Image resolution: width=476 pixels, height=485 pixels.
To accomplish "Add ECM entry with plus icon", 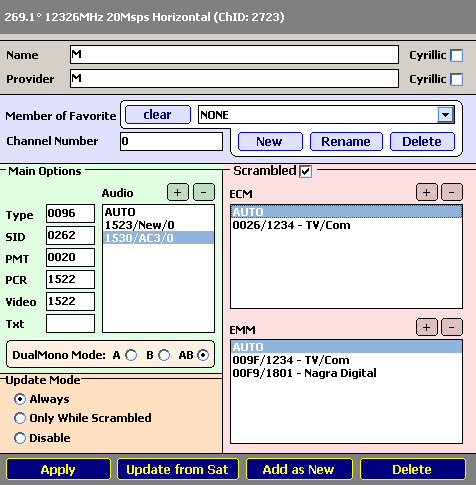I will tap(427, 192).
